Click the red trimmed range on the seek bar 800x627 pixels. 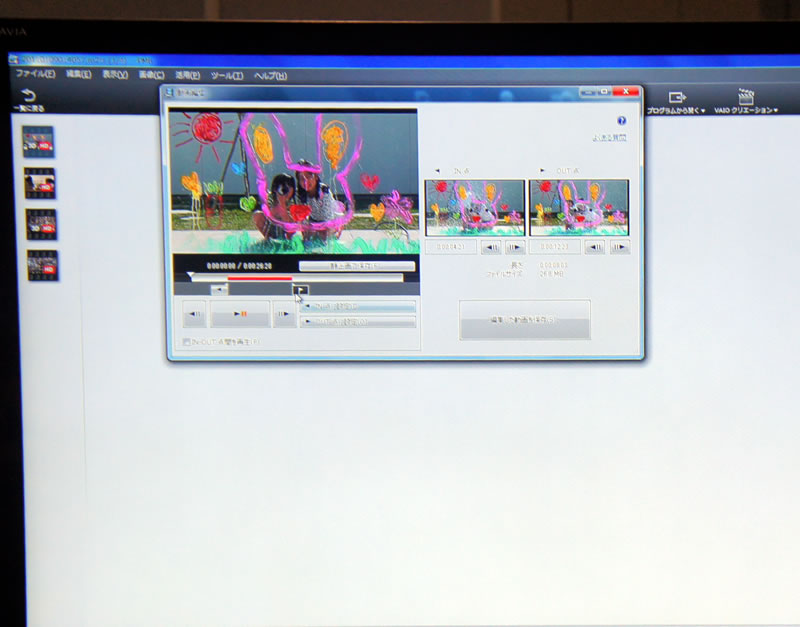(259, 278)
